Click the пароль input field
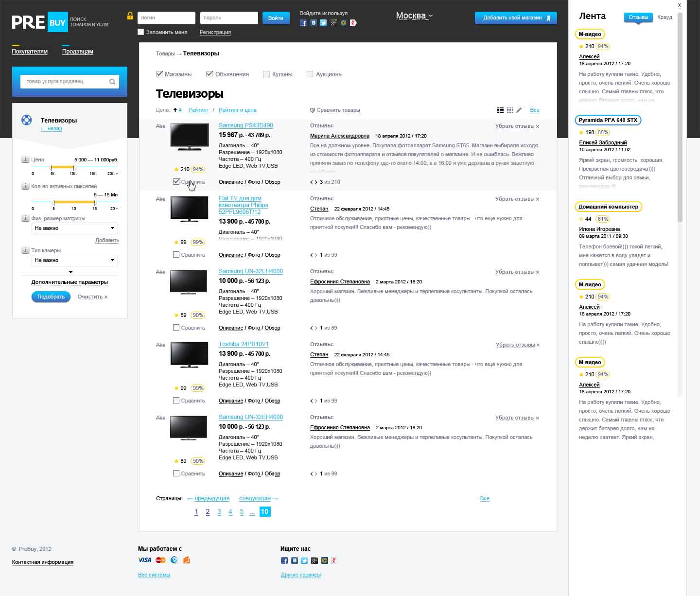 tap(229, 18)
